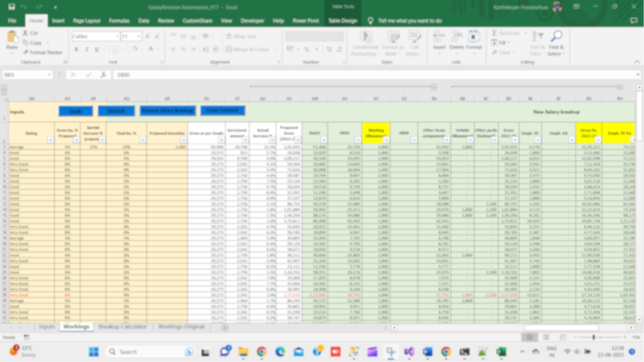Open Excel from the Windows taskbar
644x362 pixels.
coord(501,352)
